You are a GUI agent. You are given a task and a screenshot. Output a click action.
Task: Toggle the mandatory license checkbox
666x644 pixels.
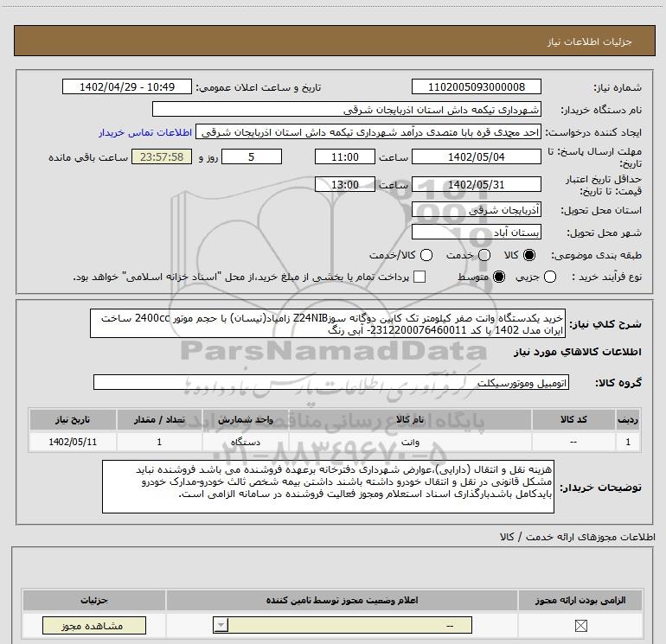coord(580,625)
